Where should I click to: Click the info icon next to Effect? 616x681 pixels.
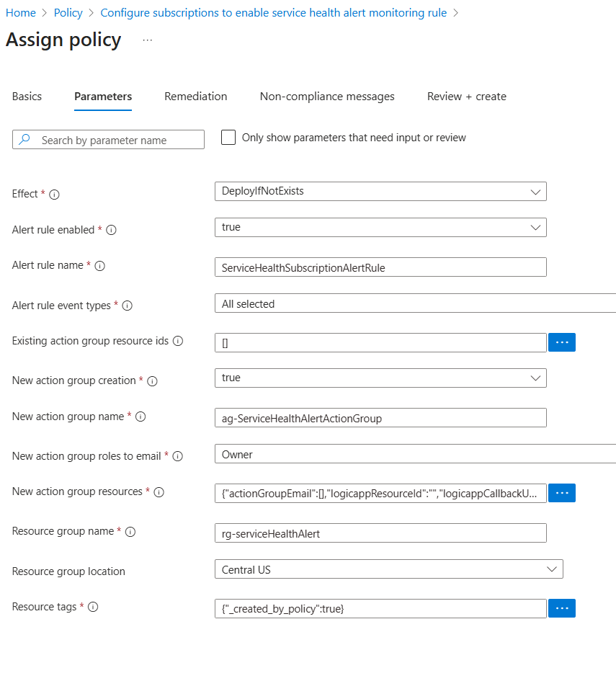55,195
